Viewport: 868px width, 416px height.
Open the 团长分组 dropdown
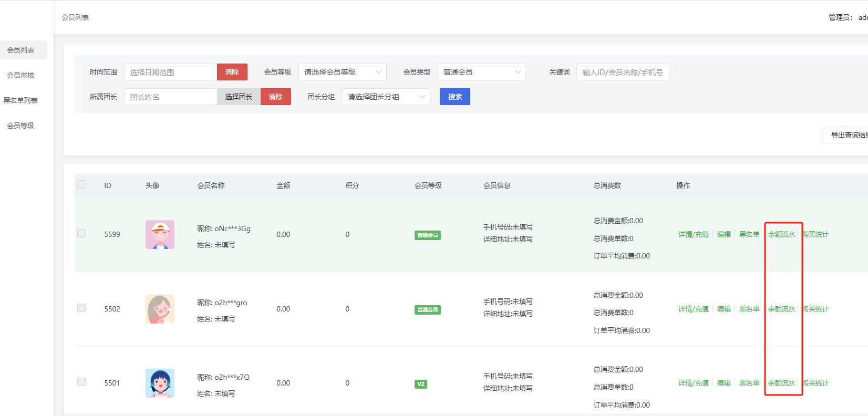pyautogui.click(x=386, y=97)
